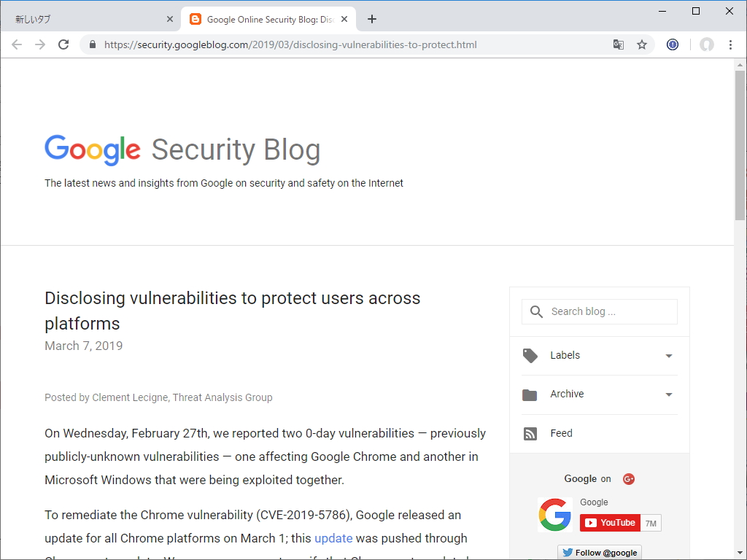This screenshot has height=560, width=747.
Task: Expand the Archive dropdown
Action: click(x=668, y=394)
